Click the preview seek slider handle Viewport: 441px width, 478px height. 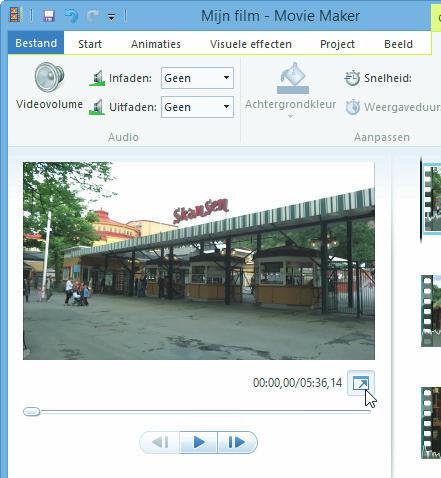click(x=31, y=412)
